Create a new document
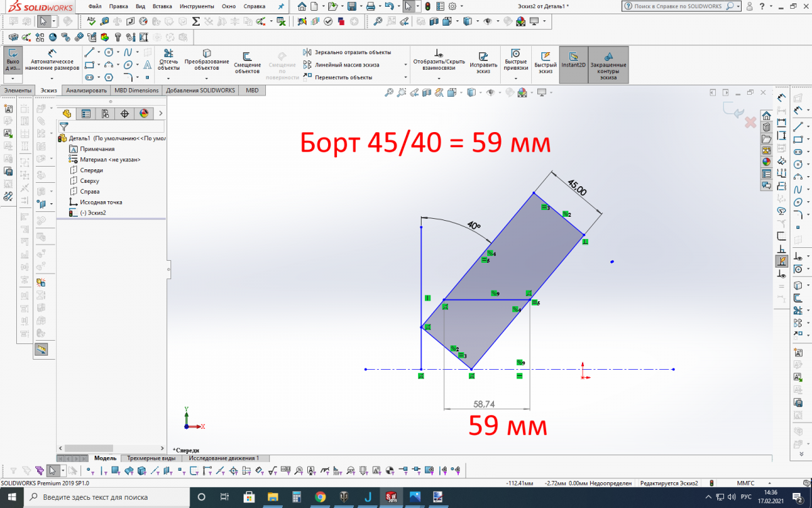The width and height of the screenshot is (812, 508). tap(314, 6)
